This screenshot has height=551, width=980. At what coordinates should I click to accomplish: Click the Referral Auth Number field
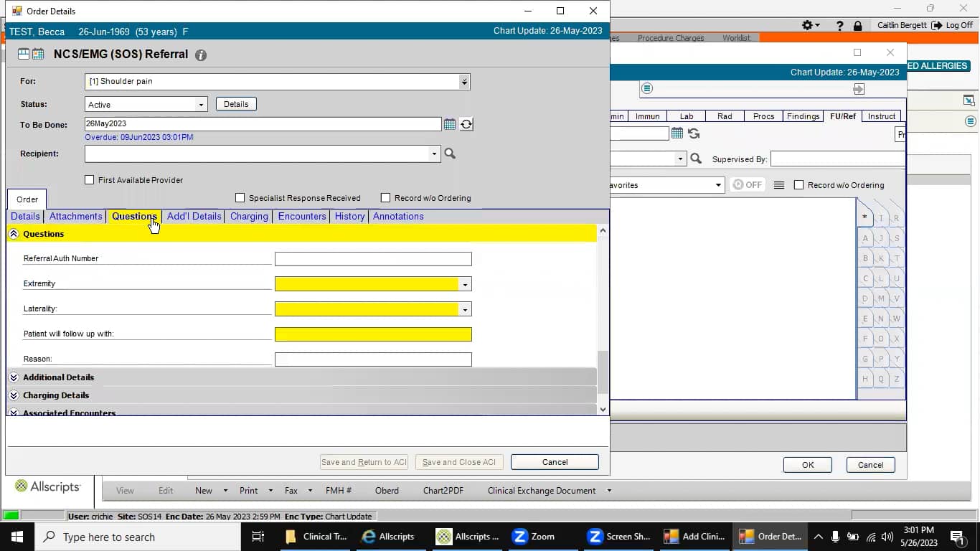373,259
